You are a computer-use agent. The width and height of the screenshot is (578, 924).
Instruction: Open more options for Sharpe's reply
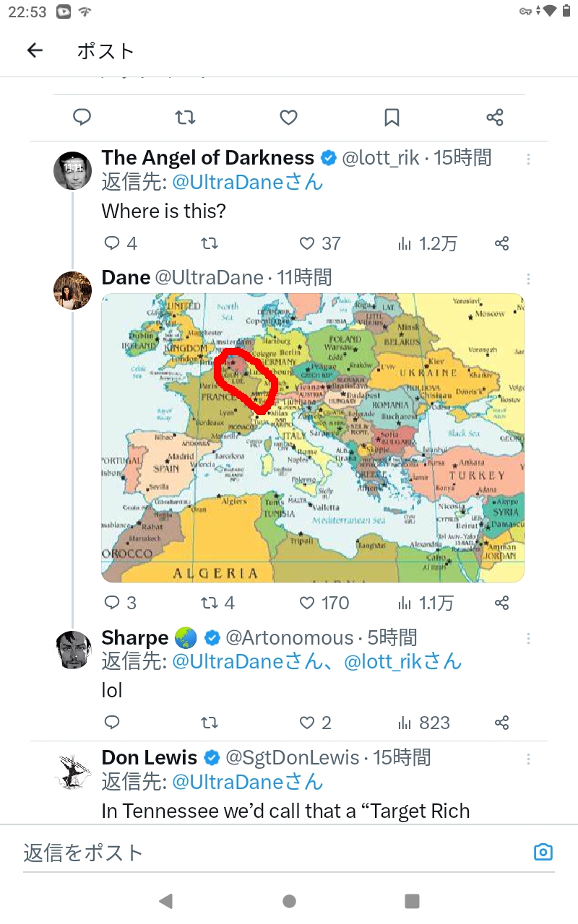click(x=529, y=638)
